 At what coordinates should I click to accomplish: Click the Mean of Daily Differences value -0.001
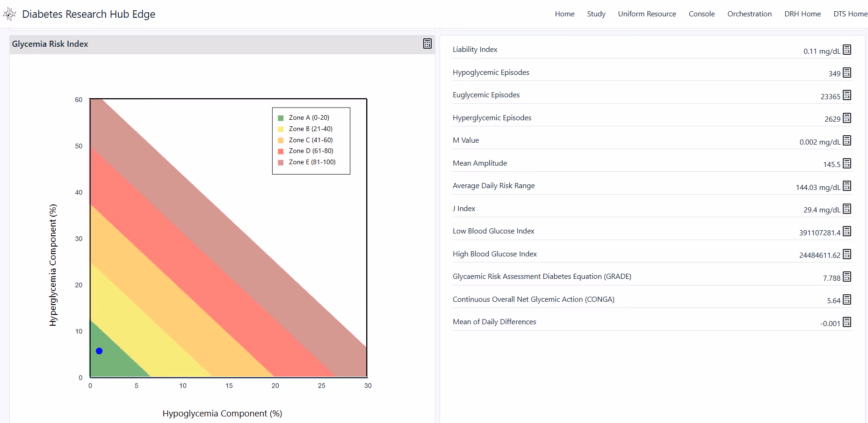coord(830,324)
